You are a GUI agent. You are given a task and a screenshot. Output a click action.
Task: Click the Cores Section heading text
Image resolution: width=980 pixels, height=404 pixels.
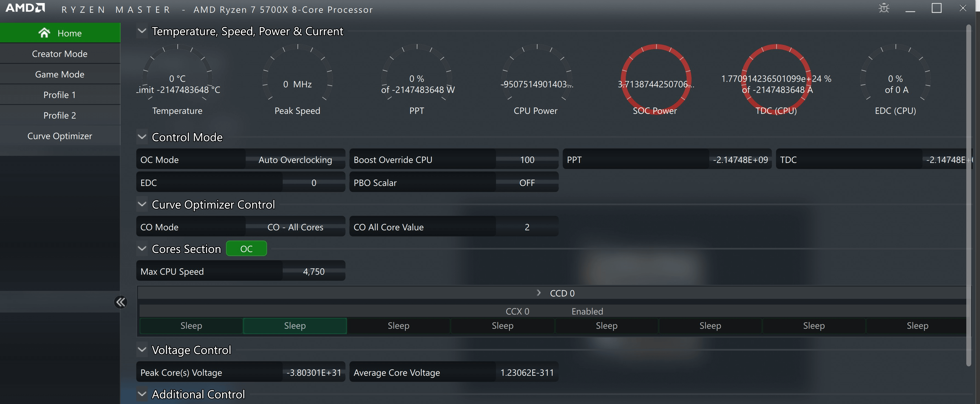click(x=186, y=248)
